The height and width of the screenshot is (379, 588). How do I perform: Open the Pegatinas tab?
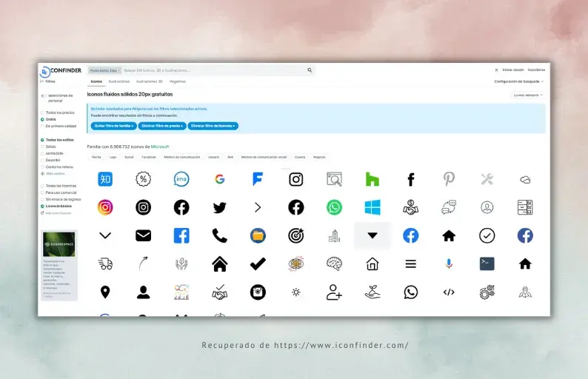click(x=178, y=81)
